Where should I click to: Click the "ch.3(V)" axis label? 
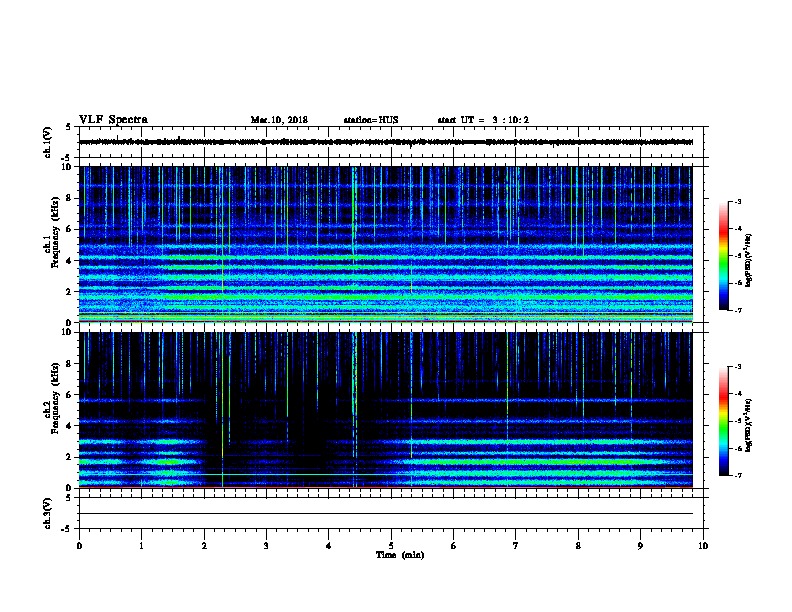pos(47,514)
